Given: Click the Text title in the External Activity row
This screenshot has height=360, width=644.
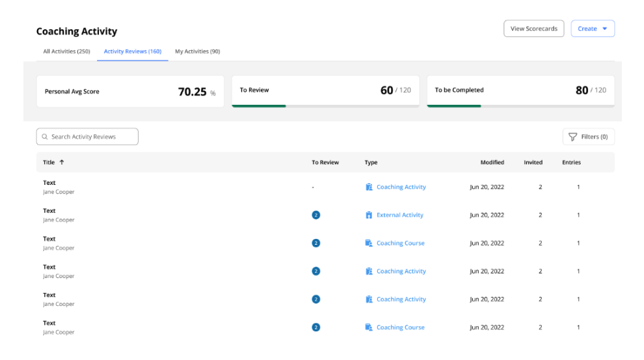Looking at the screenshot, I should pyautogui.click(x=49, y=211).
